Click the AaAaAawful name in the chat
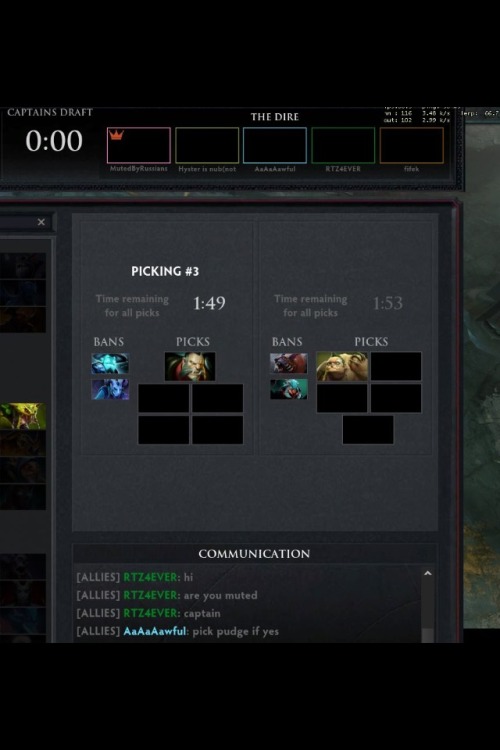 click(x=155, y=631)
